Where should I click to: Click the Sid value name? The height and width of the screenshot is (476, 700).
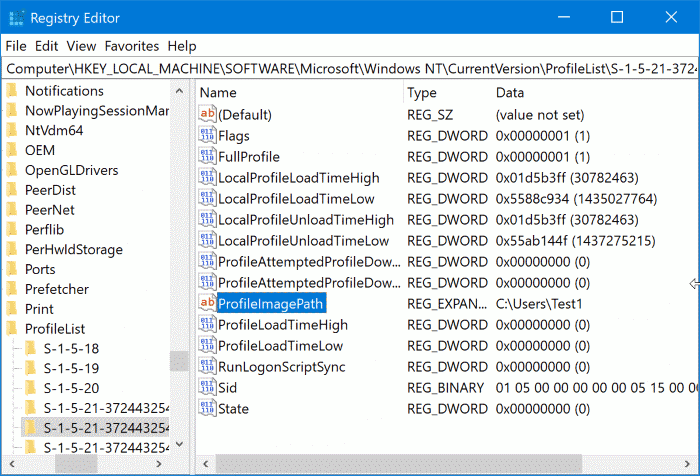pos(227,388)
